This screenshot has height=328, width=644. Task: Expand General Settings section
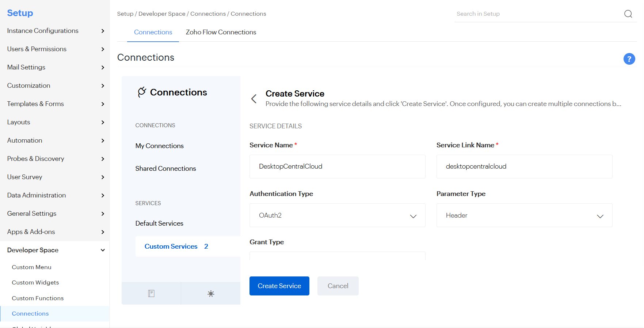(x=55, y=214)
